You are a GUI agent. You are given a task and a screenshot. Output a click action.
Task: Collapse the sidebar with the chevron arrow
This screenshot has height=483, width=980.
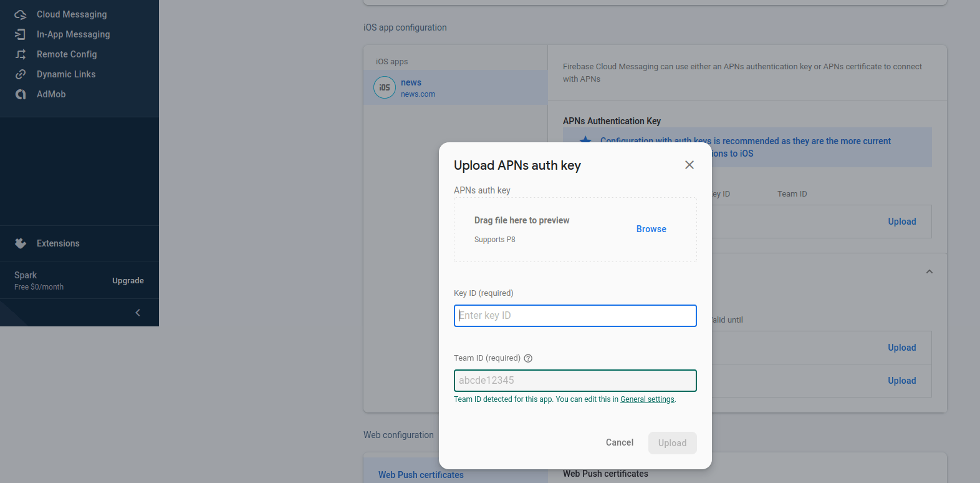138,313
